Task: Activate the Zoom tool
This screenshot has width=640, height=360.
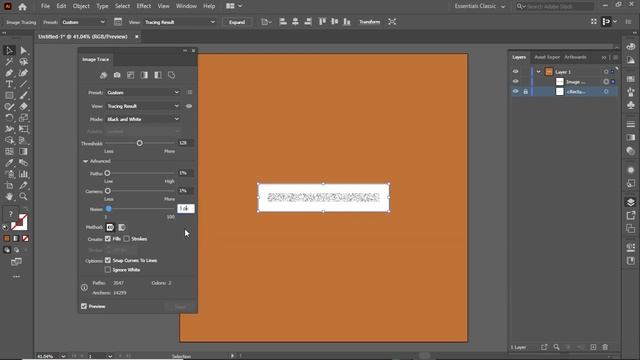Action: pos(24,197)
